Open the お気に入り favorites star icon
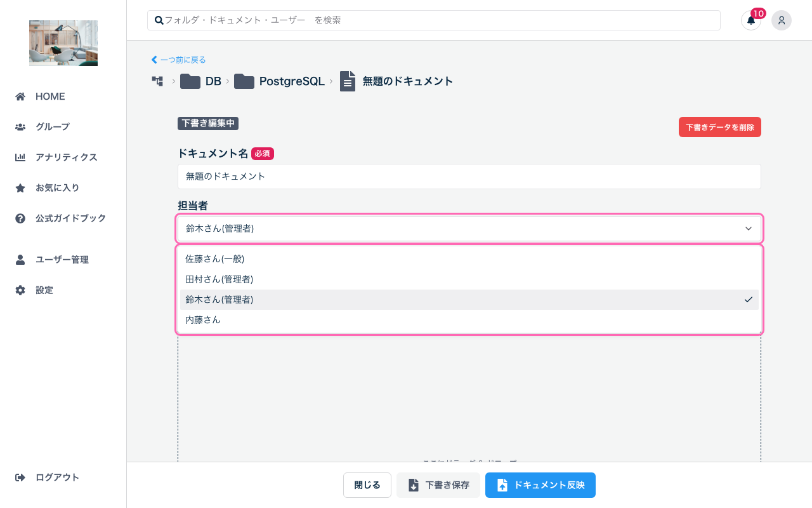Screen dimensions: 812x508 pyautogui.click(x=20, y=187)
